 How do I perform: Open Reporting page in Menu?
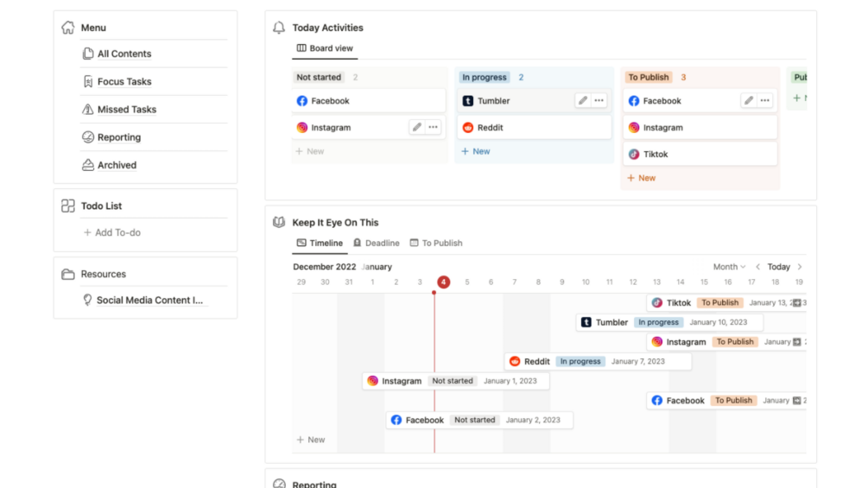point(119,137)
